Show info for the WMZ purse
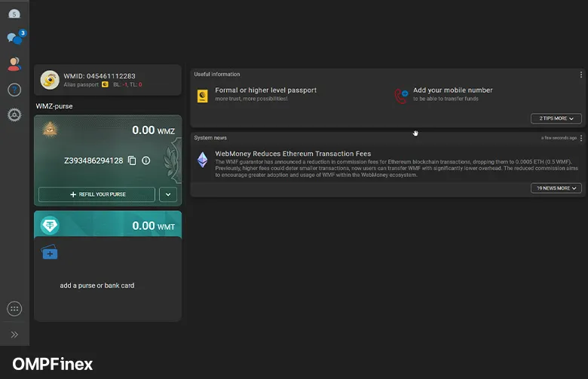Viewport: 588px width, 379px height. point(146,160)
